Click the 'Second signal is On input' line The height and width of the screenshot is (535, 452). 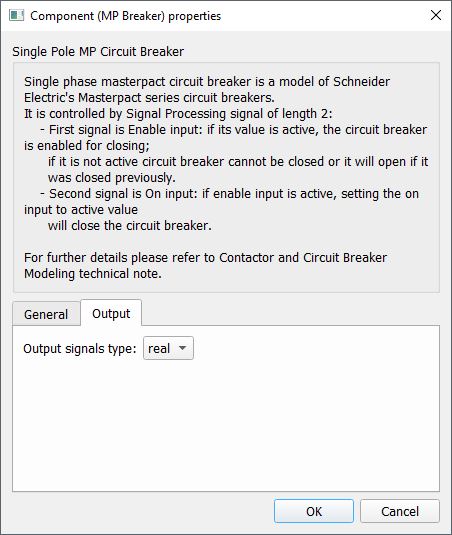point(229,193)
